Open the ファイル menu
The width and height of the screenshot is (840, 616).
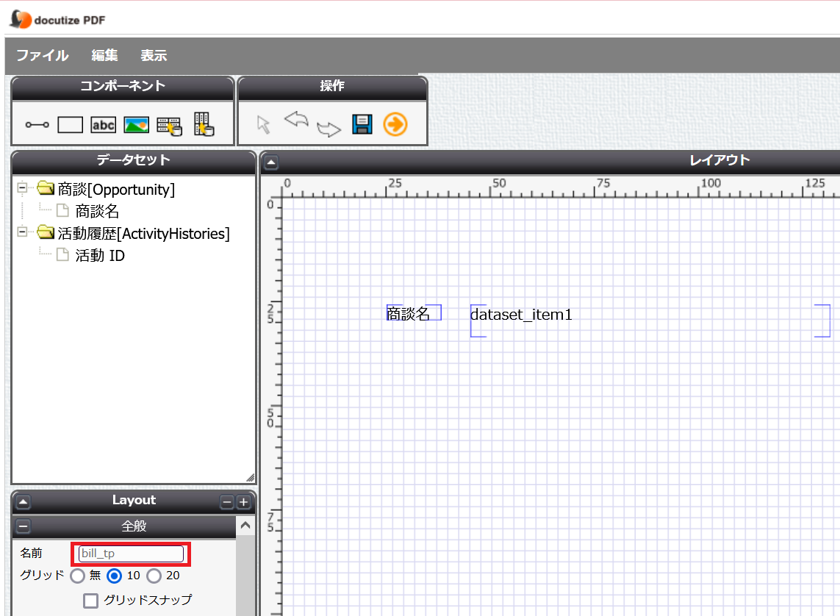(43, 55)
